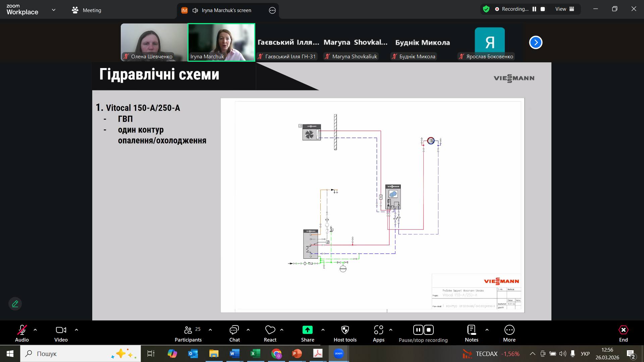
Task: Open the Chat panel
Action: pyautogui.click(x=234, y=330)
